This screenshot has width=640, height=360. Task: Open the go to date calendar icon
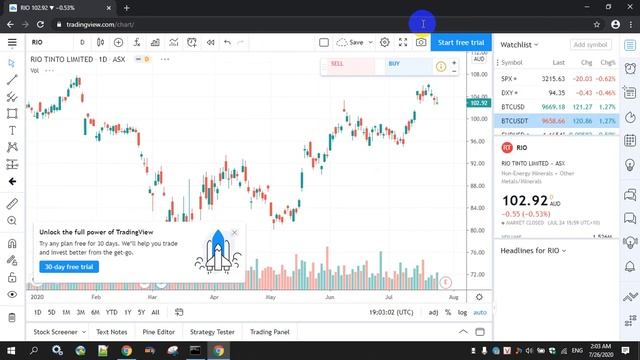[179, 312]
